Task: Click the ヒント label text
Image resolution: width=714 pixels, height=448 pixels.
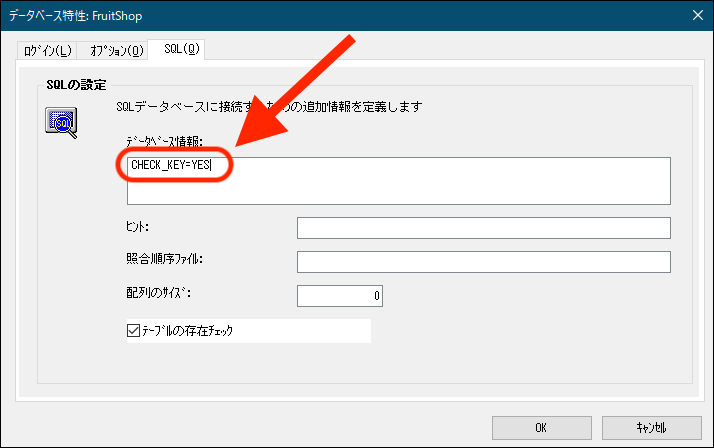Action: 138,227
